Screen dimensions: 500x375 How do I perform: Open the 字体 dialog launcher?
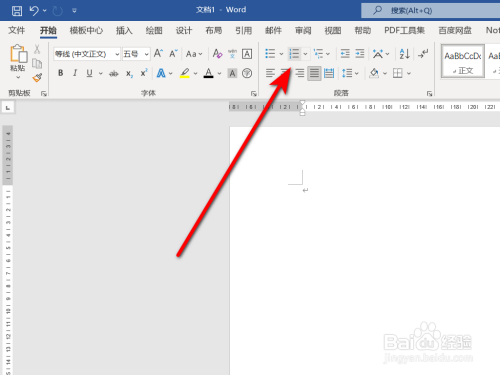254,94
